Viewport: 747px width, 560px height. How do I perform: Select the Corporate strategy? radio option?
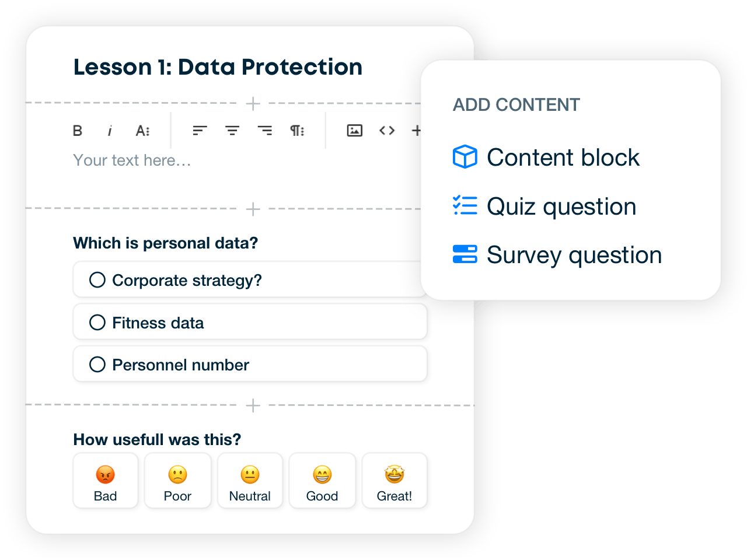point(97,280)
